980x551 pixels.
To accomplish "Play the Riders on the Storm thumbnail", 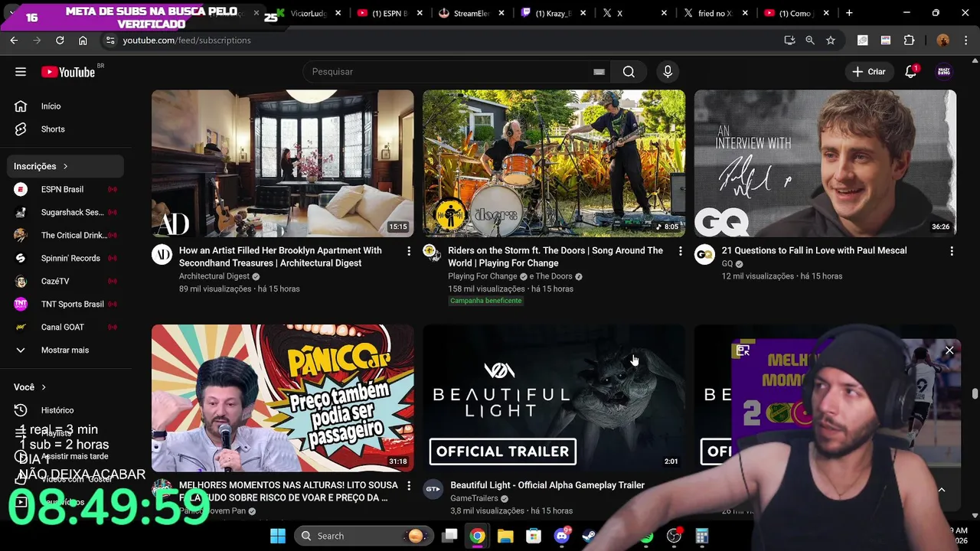I will (x=554, y=163).
